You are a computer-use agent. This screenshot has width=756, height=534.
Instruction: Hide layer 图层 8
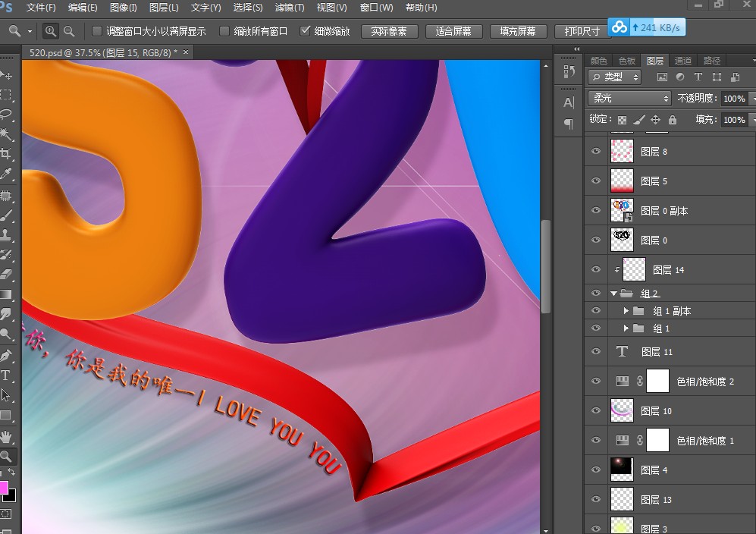coord(597,151)
